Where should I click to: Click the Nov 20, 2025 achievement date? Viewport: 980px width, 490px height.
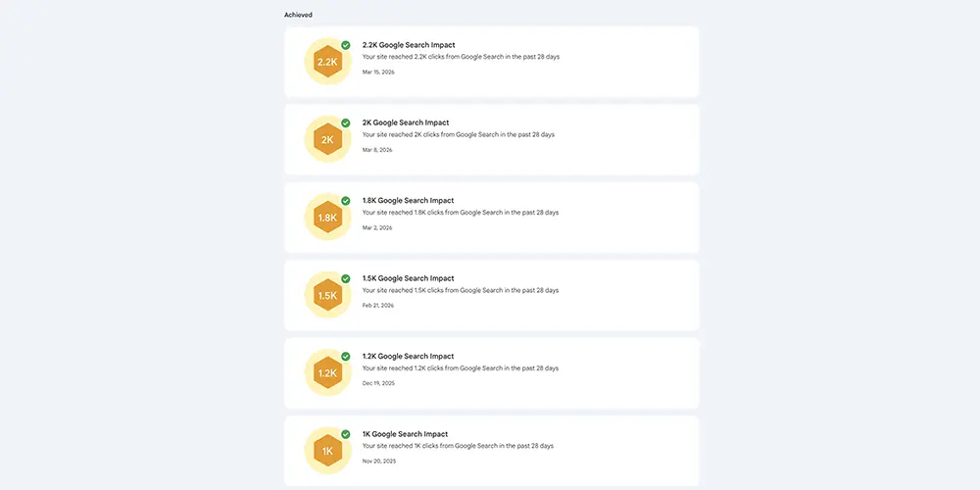point(378,461)
